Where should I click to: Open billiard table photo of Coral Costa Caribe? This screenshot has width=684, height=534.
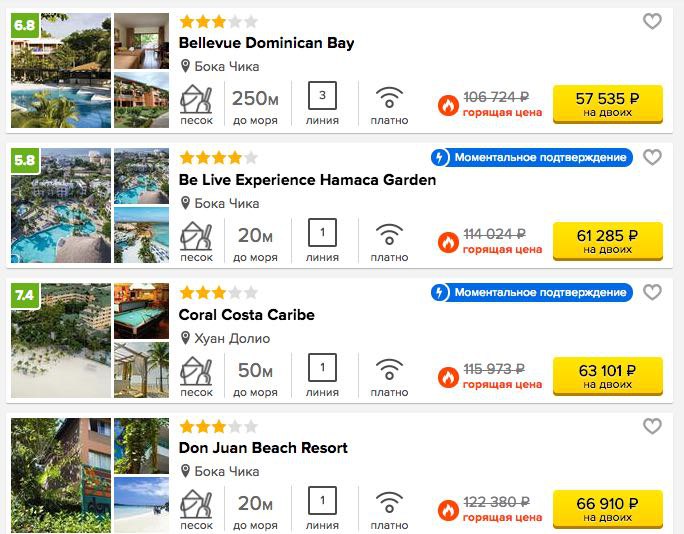pos(141,311)
